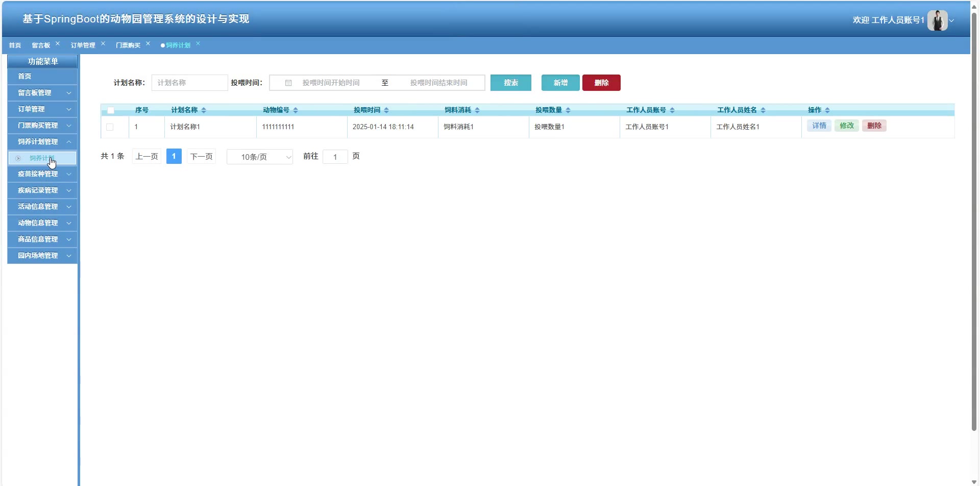Expand the 订单管理 sidebar menu

pyautogui.click(x=42, y=109)
